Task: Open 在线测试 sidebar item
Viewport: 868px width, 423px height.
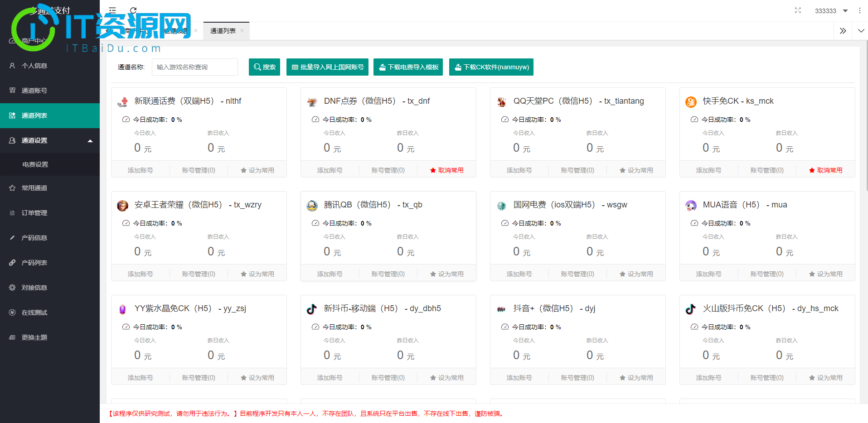Action: (50, 312)
